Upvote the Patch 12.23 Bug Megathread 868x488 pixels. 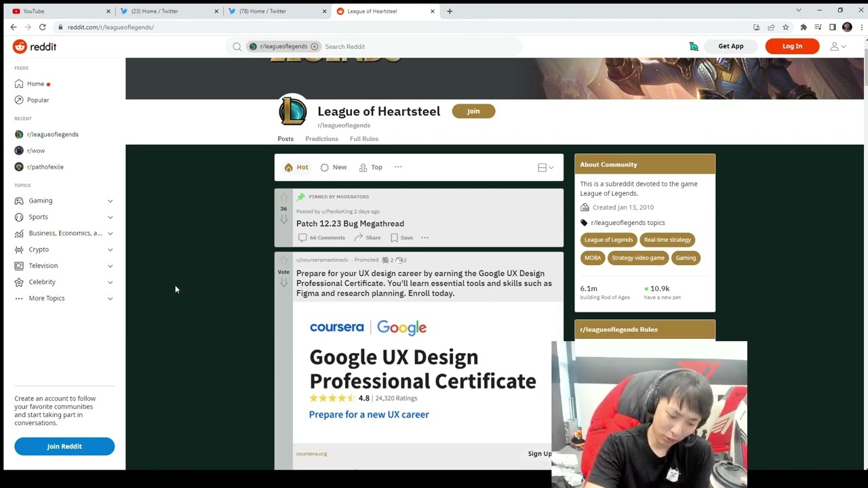pyautogui.click(x=283, y=198)
